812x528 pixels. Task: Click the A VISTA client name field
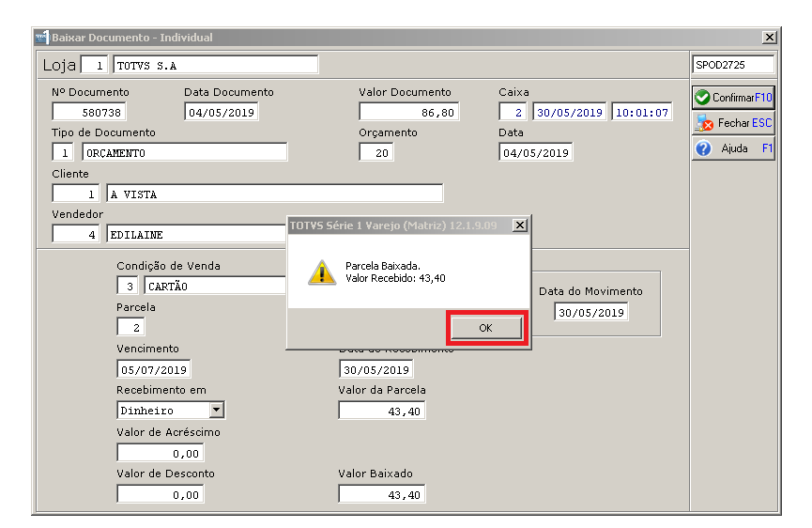[274, 194]
